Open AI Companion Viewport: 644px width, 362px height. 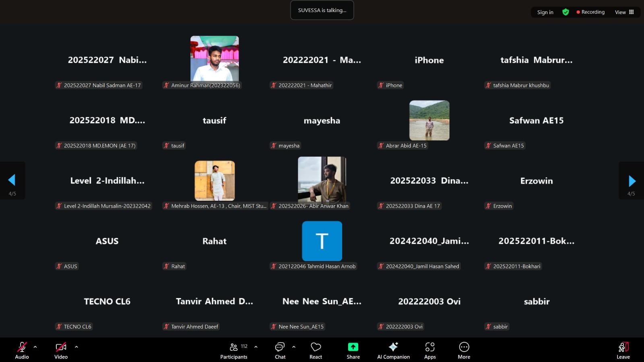click(393, 350)
